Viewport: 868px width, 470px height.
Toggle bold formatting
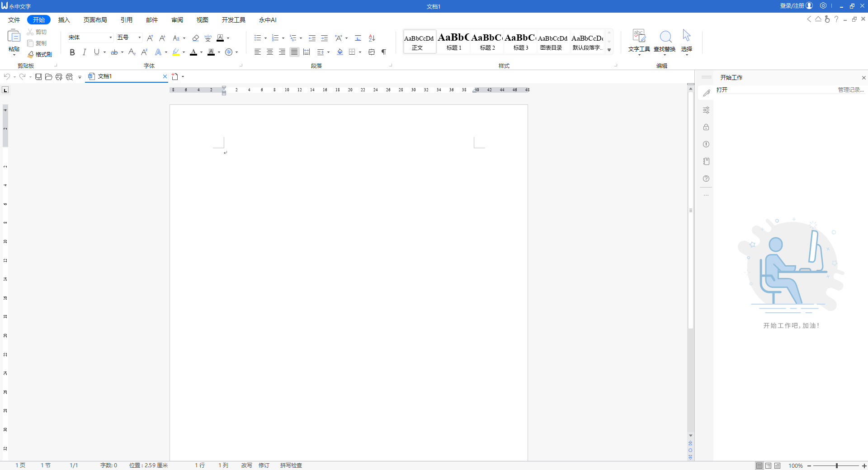(x=72, y=52)
